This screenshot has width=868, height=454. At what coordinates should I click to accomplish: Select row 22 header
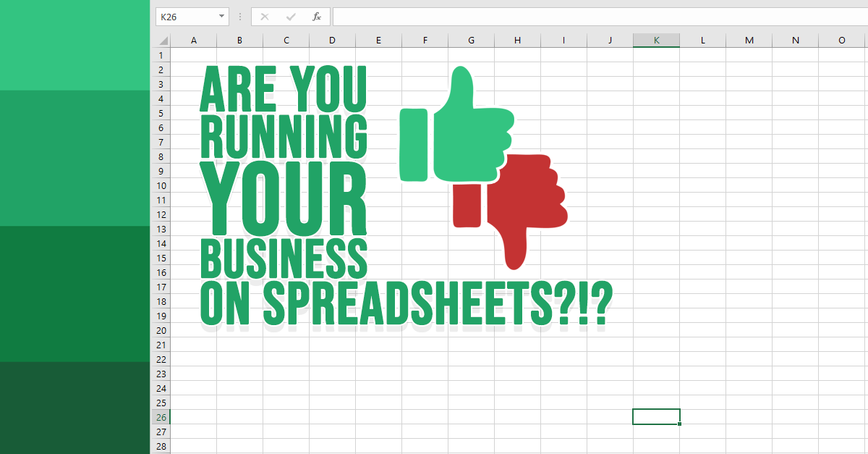click(160, 359)
